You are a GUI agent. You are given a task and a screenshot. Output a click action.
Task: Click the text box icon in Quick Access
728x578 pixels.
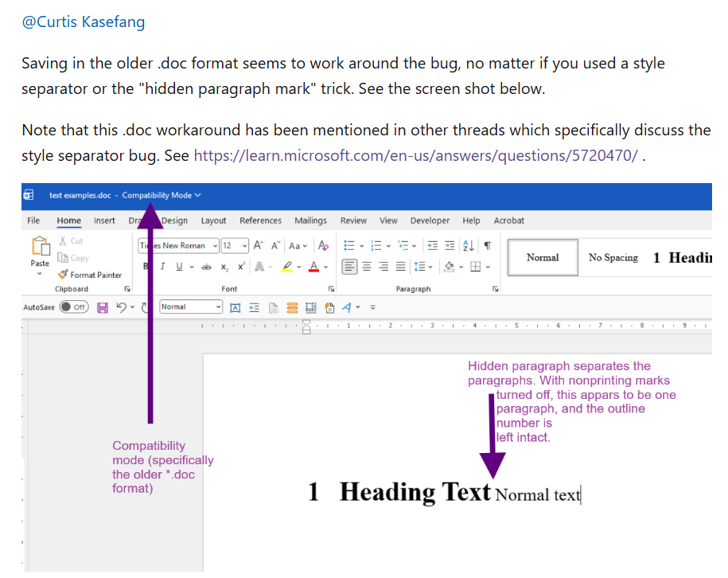click(236, 307)
